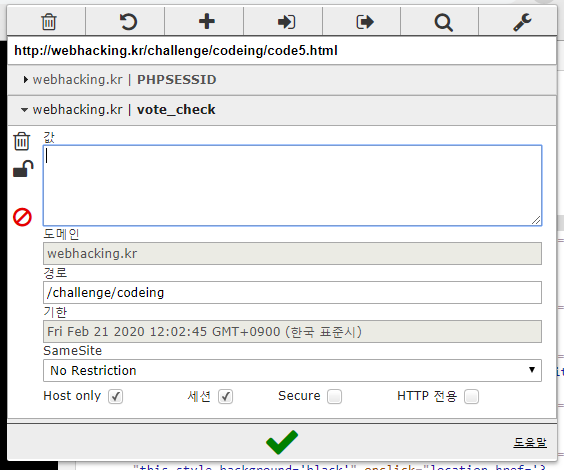Screen dimensions: 564x470
Task: Reset cookies with the undo arrow icon
Action: click(128, 22)
